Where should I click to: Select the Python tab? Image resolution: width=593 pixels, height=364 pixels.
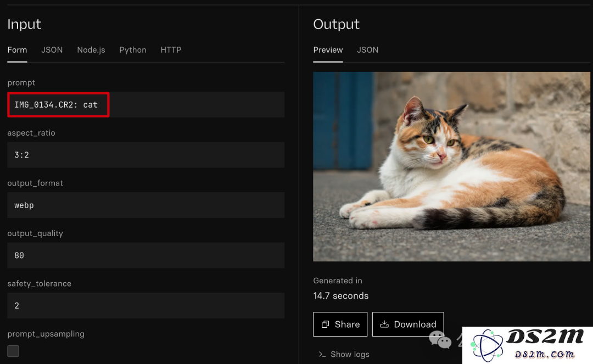point(133,50)
